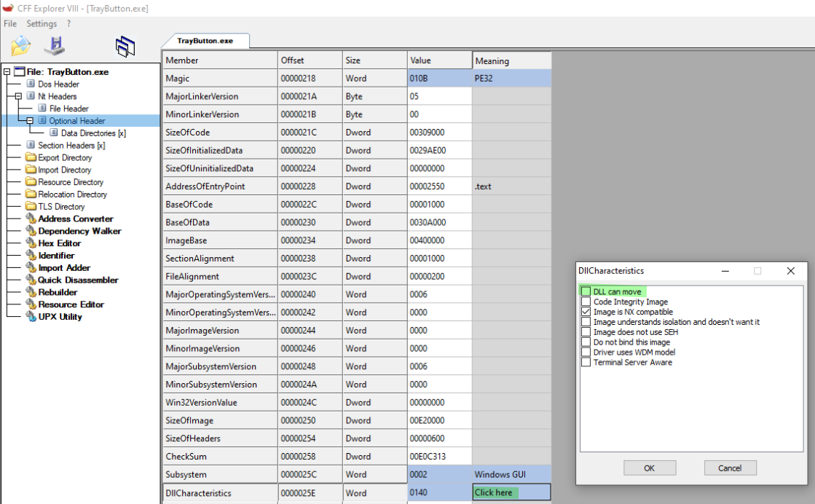Launch the Hex Editor tool
This screenshot has width=815, height=504.
pyautogui.click(x=59, y=243)
